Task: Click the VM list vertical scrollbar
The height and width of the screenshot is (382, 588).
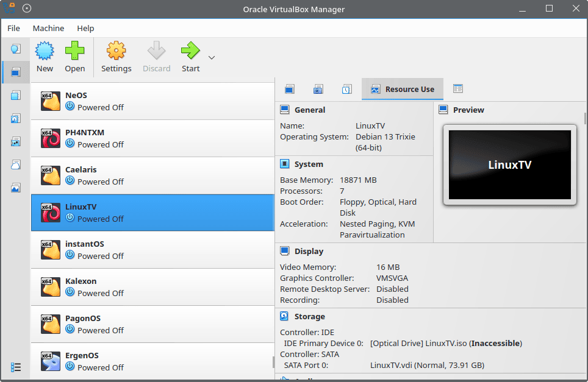Action: (273, 362)
